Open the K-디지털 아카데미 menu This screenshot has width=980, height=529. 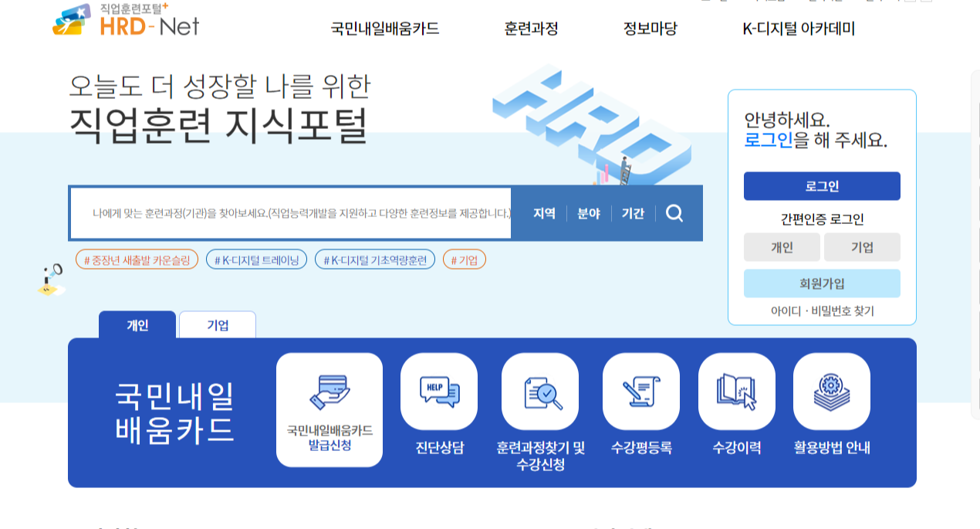point(799,29)
